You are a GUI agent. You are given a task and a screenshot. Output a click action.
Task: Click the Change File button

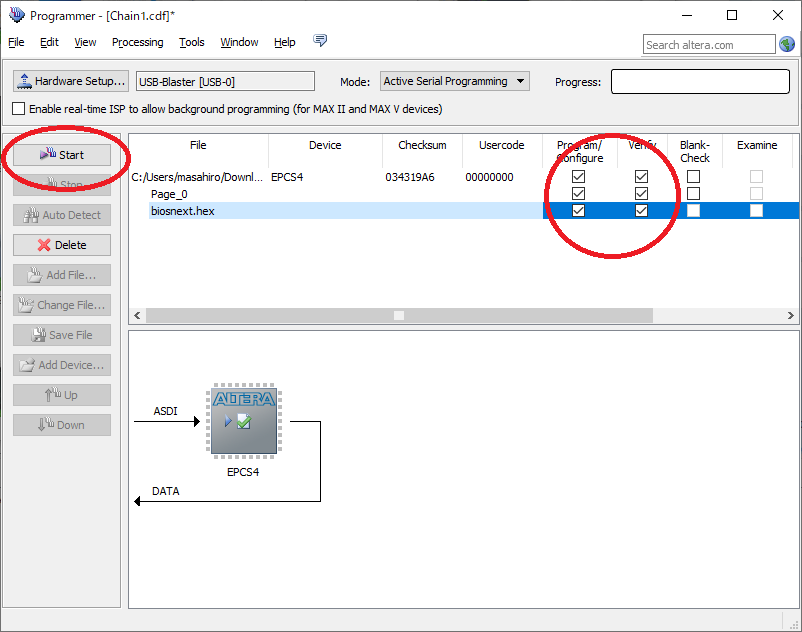click(x=62, y=305)
